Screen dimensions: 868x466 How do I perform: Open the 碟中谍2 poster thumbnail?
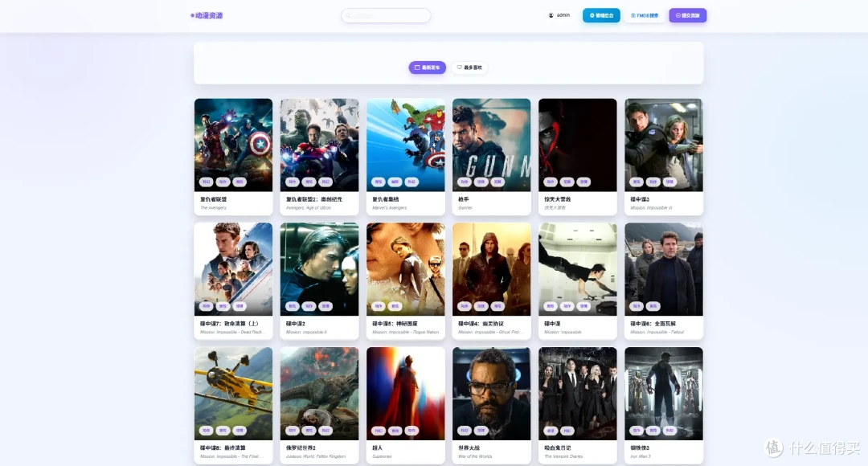point(319,269)
